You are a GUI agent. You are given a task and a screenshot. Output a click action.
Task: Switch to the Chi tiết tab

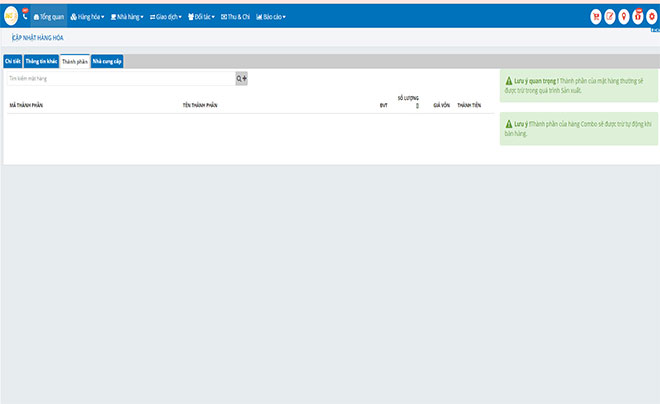pos(13,61)
